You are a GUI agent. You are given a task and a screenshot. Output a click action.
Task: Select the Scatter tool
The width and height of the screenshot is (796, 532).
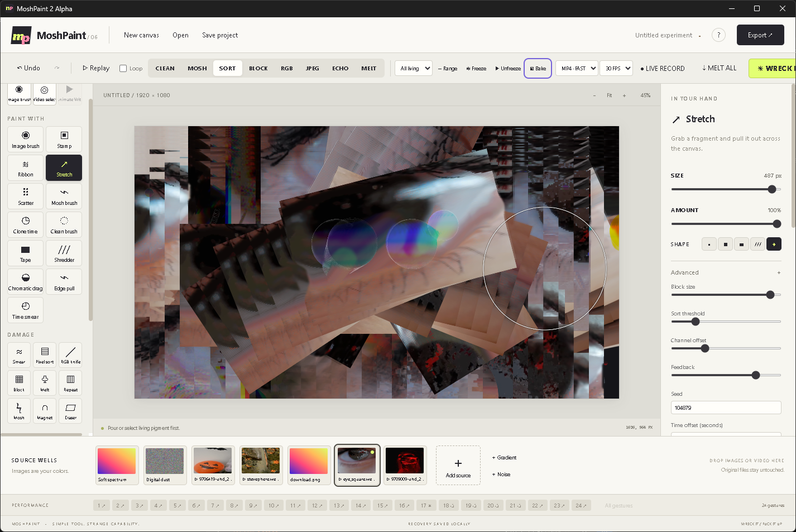pos(26,196)
